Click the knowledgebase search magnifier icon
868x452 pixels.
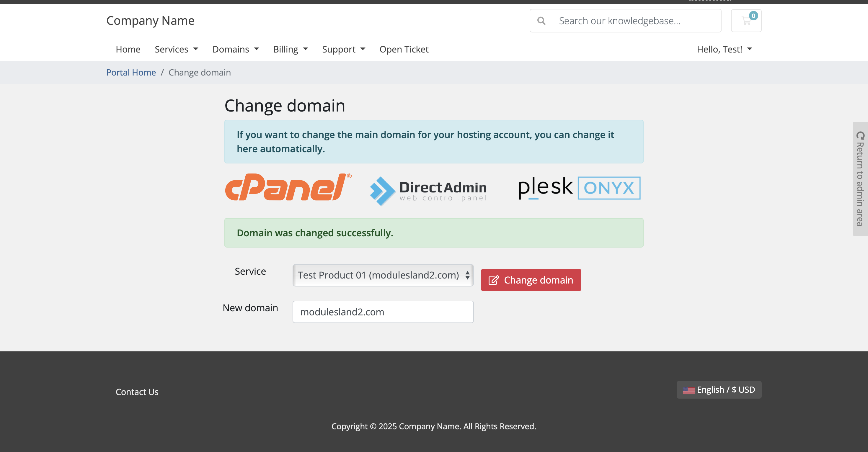pyautogui.click(x=541, y=21)
